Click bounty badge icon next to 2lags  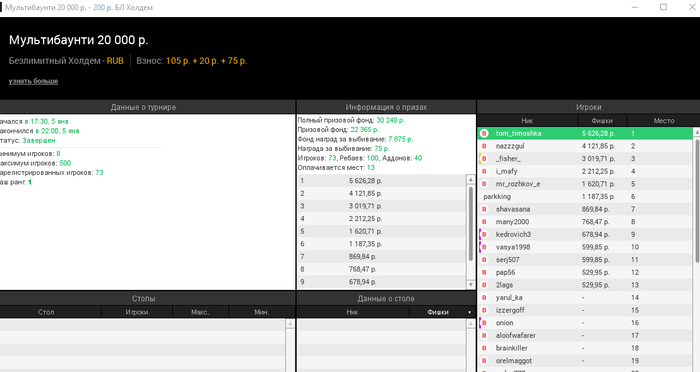point(484,285)
